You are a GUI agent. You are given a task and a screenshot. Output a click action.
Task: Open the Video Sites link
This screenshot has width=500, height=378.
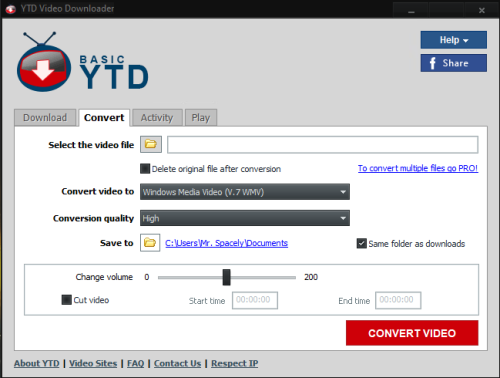(93, 363)
